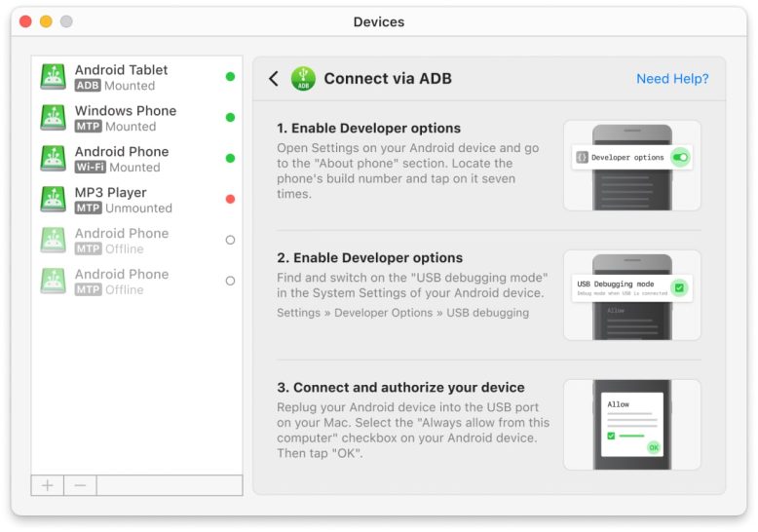The height and width of the screenshot is (532, 758).
Task: Click the ADB badge under Android Tablet
Action: coord(88,86)
